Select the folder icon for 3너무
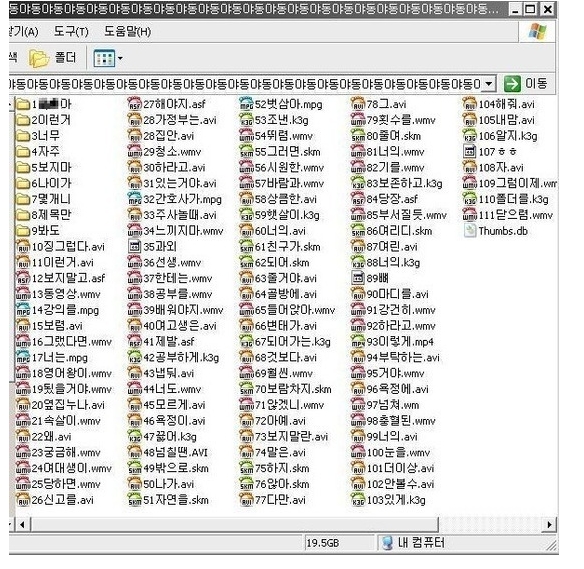 pyautogui.click(x=23, y=136)
